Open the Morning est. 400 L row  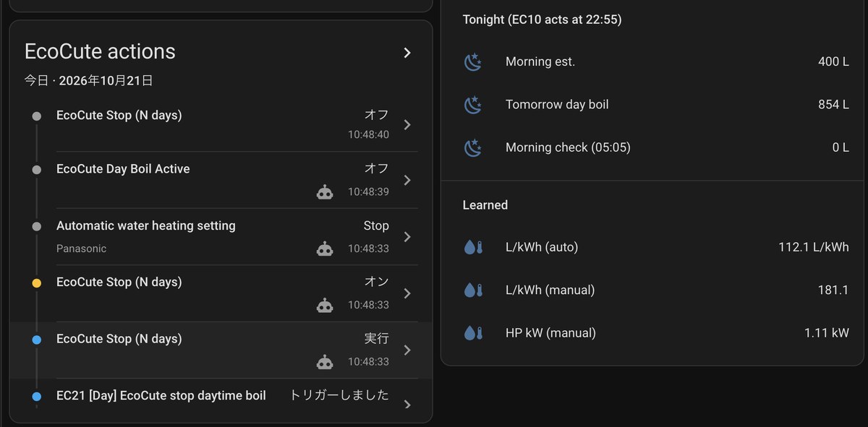[656, 62]
